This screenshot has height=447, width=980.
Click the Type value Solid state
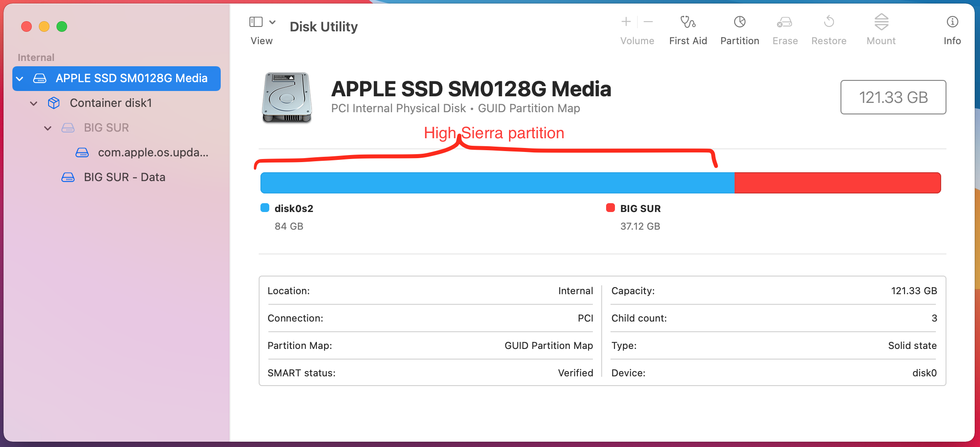point(912,345)
